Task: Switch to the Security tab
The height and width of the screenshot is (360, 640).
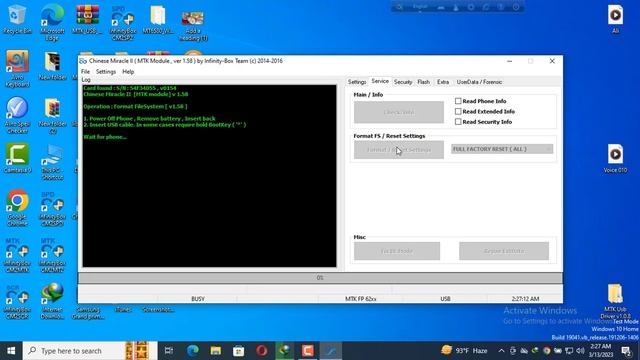Action: tap(403, 82)
